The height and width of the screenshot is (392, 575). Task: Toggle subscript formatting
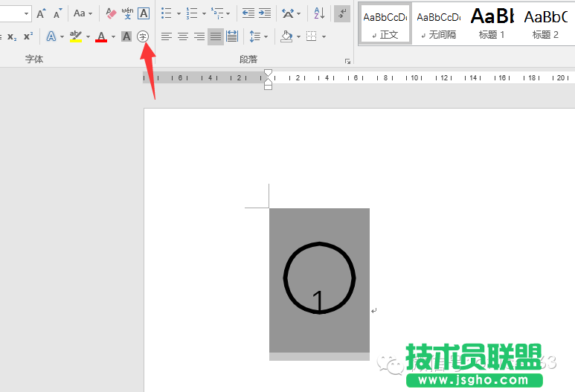12,36
